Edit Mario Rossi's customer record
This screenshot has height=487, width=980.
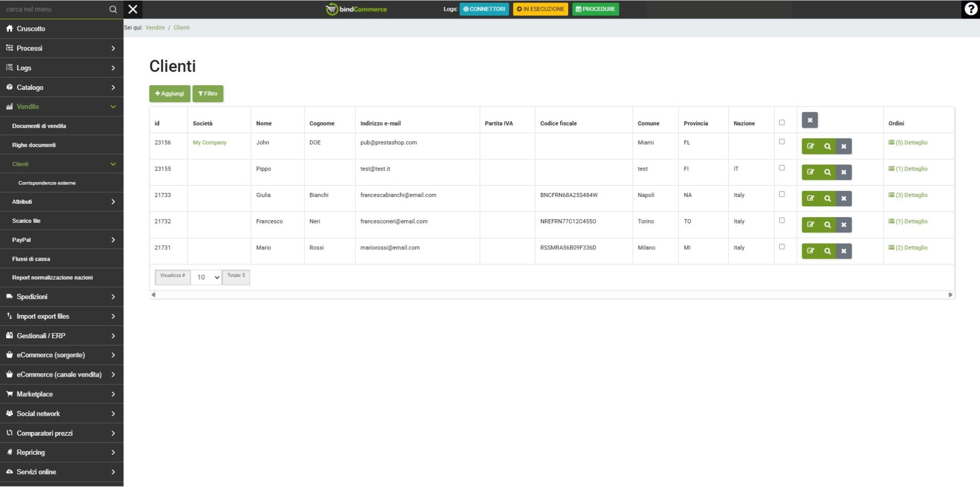coord(810,251)
